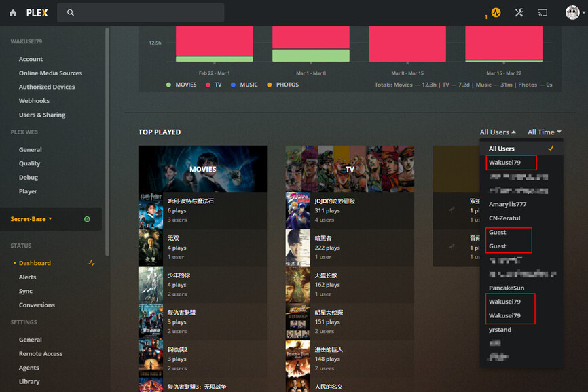Image resolution: width=588 pixels, height=392 pixels.
Task: Open the activity indicator icon
Action: pyautogui.click(x=496, y=13)
